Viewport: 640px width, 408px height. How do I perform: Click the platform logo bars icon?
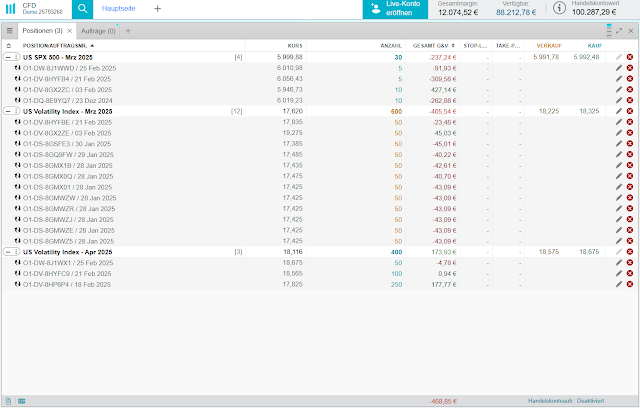[x=11, y=9]
